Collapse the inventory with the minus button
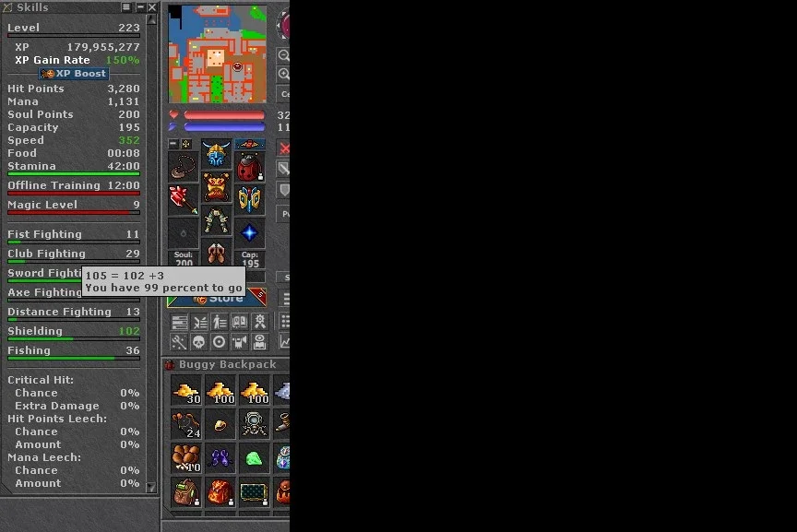The image size is (797, 532). [x=172, y=144]
